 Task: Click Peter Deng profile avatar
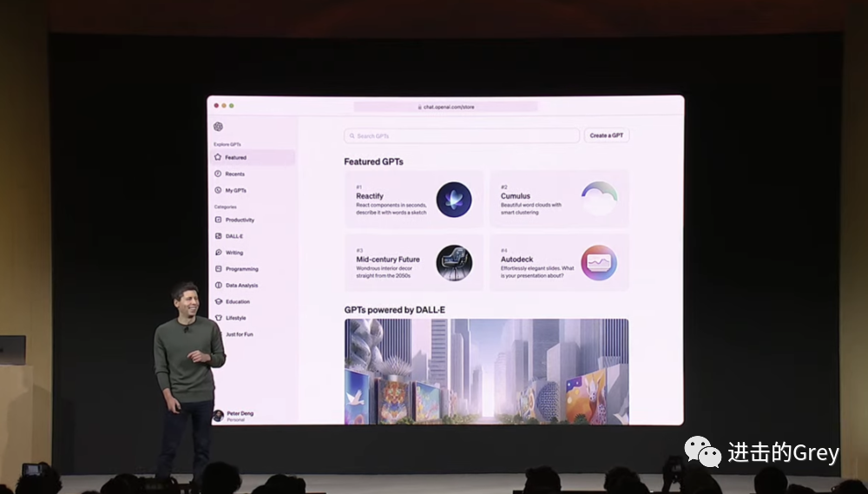pyautogui.click(x=218, y=416)
